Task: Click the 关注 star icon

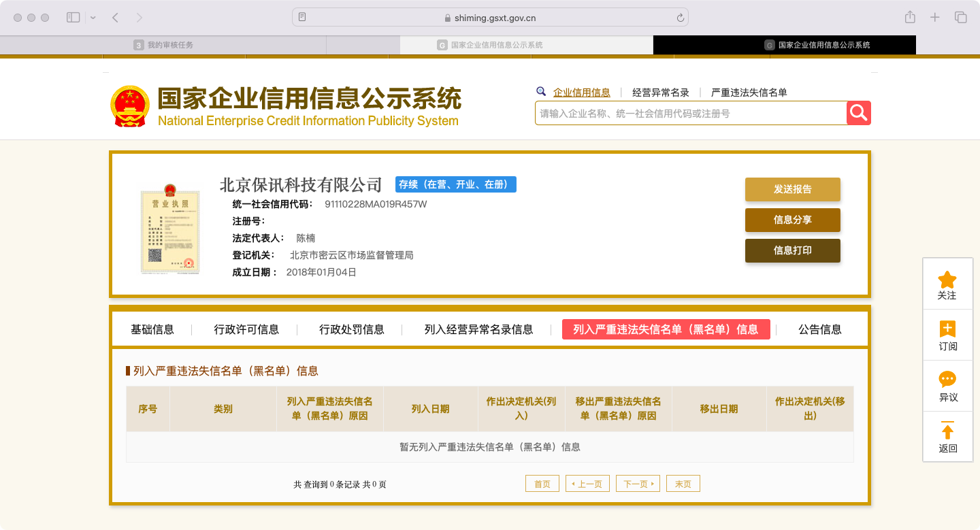Action: 947,280
